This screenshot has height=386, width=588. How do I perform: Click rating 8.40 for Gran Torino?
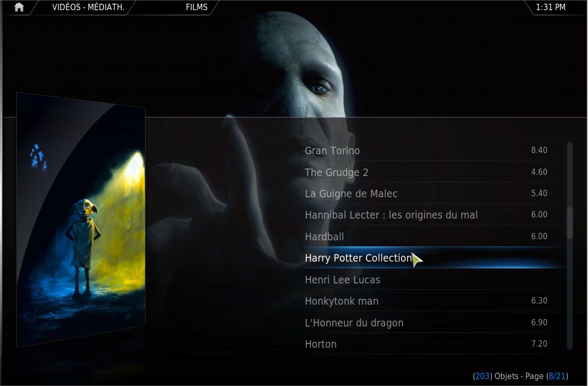[x=539, y=150]
